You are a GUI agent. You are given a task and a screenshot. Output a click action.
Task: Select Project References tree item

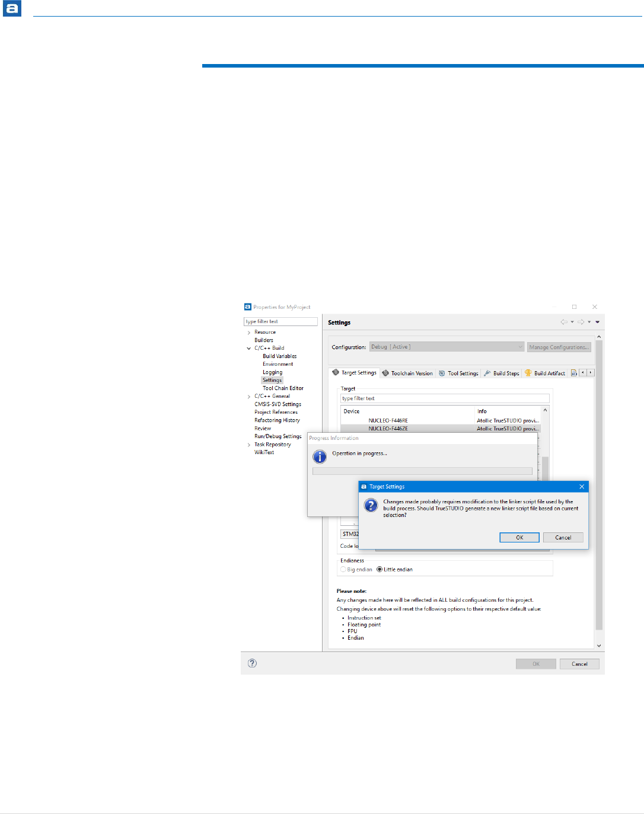click(x=276, y=412)
